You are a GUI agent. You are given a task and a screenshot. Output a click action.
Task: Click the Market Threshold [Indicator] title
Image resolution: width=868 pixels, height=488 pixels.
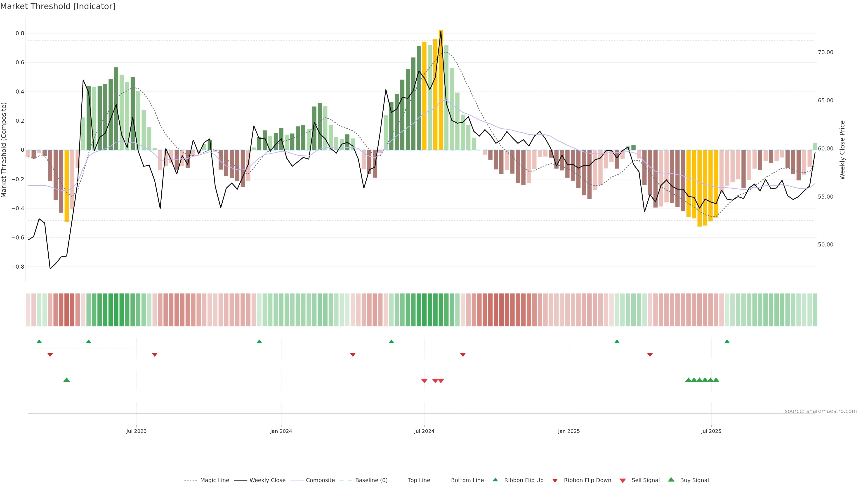(58, 6)
